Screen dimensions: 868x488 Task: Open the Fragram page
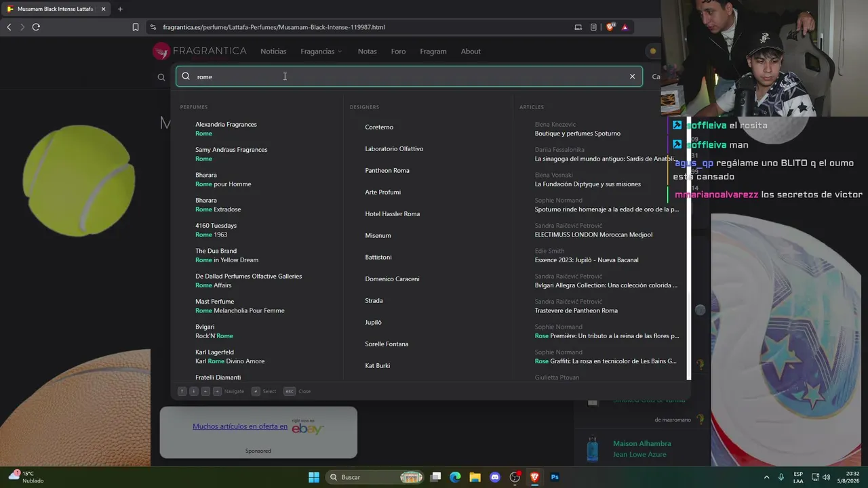pos(433,52)
